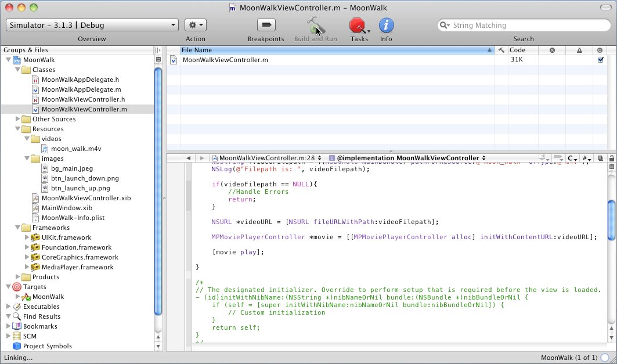Screen dimensions: 617x364
Task: Expand the Executables group
Action: point(8,306)
